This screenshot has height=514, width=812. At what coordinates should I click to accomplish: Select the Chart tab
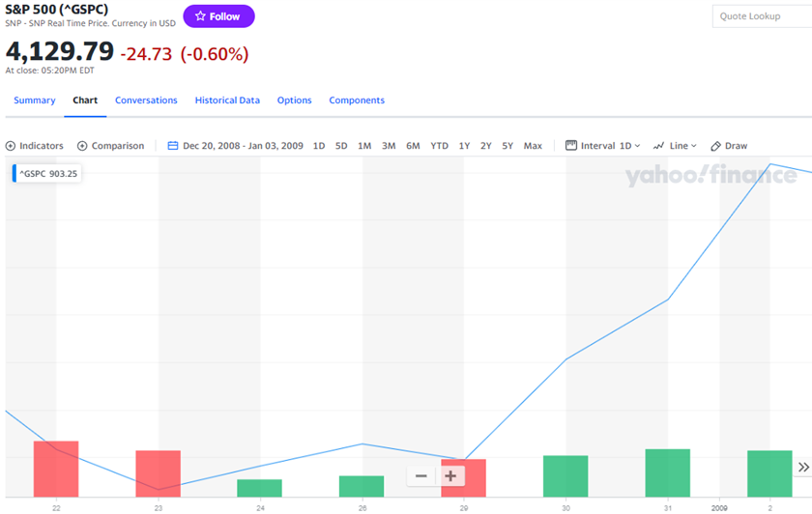85,100
